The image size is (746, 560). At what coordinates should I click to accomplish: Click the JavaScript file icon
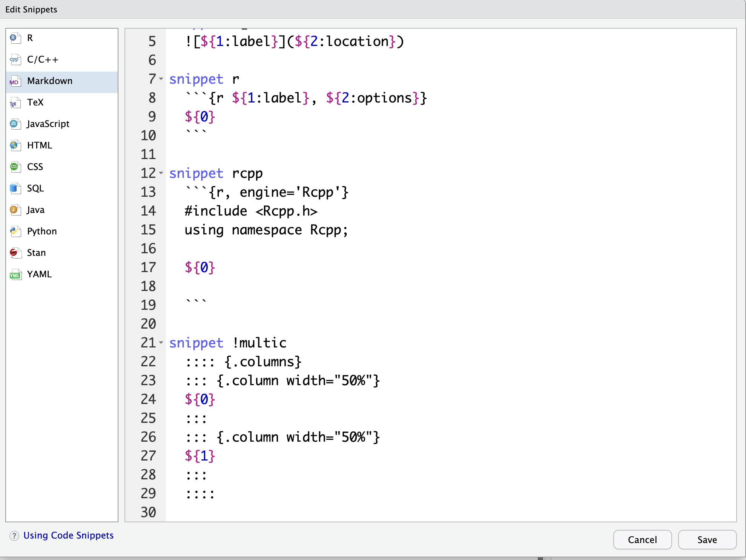point(15,124)
